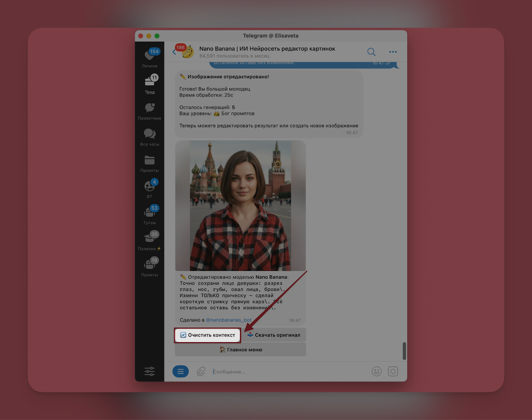Search in this chat
532x420 pixels.
pyautogui.click(x=372, y=52)
